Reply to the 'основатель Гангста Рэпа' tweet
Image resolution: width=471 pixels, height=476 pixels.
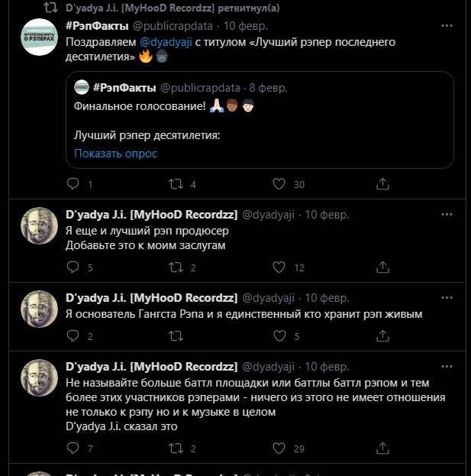(x=73, y=336)
